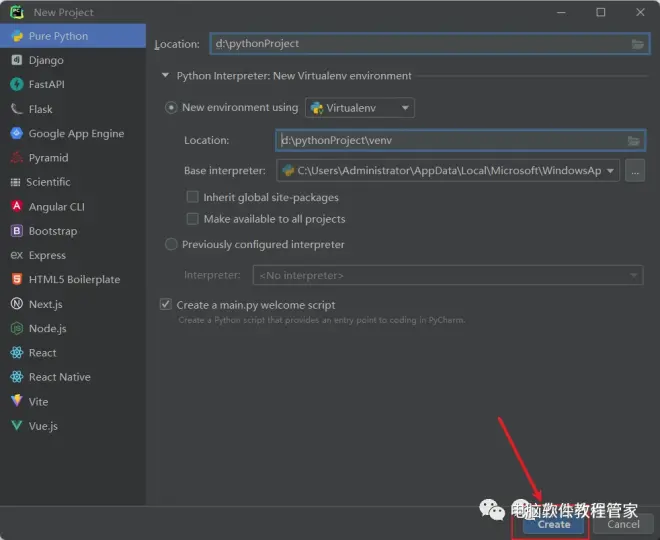
Task: Open the Virtualenv environment type dropdown
Action: tap(360, 108)
